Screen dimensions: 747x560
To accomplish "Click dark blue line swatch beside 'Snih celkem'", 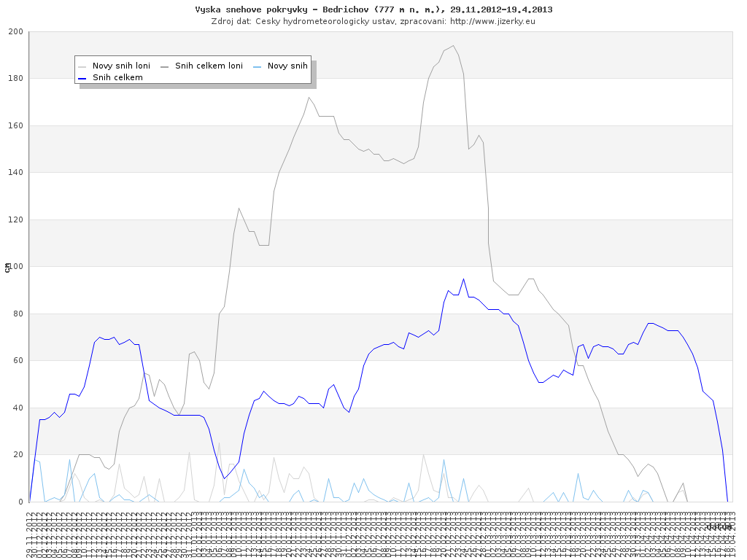I will 82,77.
